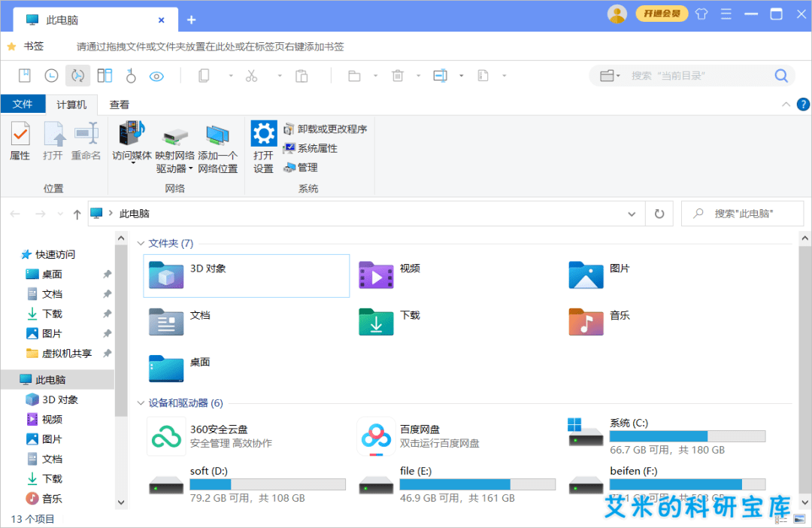Expand the address bar history dropdown
The image size is (812, 528).
pyautogui.click(x=632, y=214)
